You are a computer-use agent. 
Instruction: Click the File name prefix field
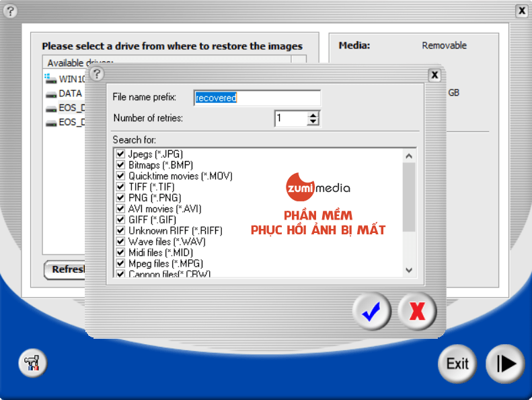point(256,98)
